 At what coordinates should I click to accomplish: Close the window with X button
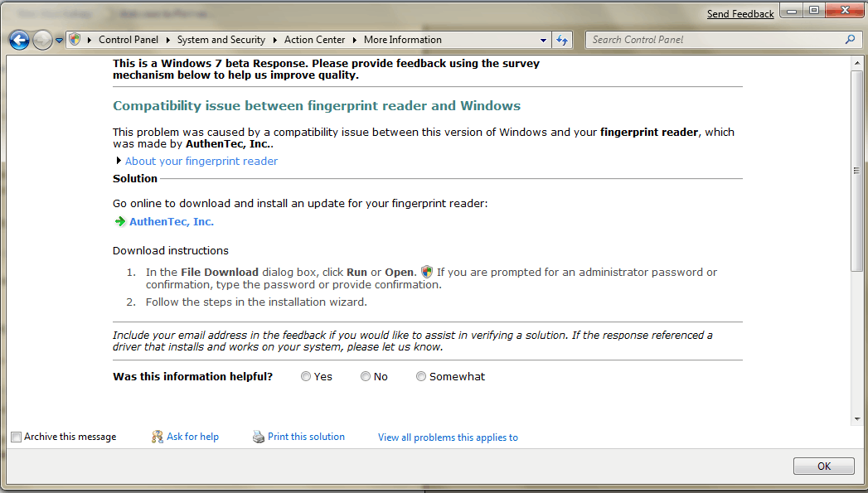click(845, 11)
